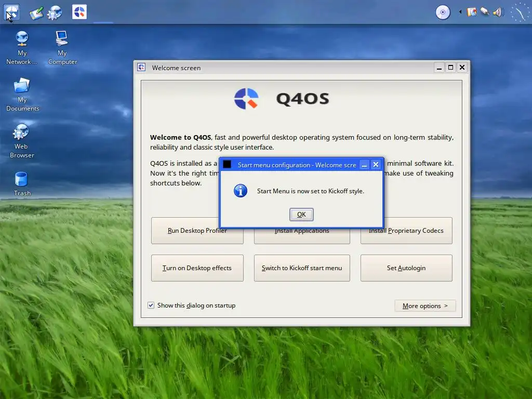The height and width of the screenshot is (399, 532).
Task: Select the Welcome screen entry in the panel taskbar
Action: 79,12
